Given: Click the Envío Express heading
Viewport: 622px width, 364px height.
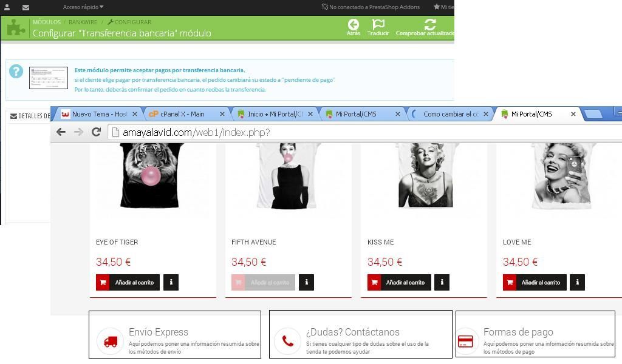Looking at the screenshot, I should [159, 332].
